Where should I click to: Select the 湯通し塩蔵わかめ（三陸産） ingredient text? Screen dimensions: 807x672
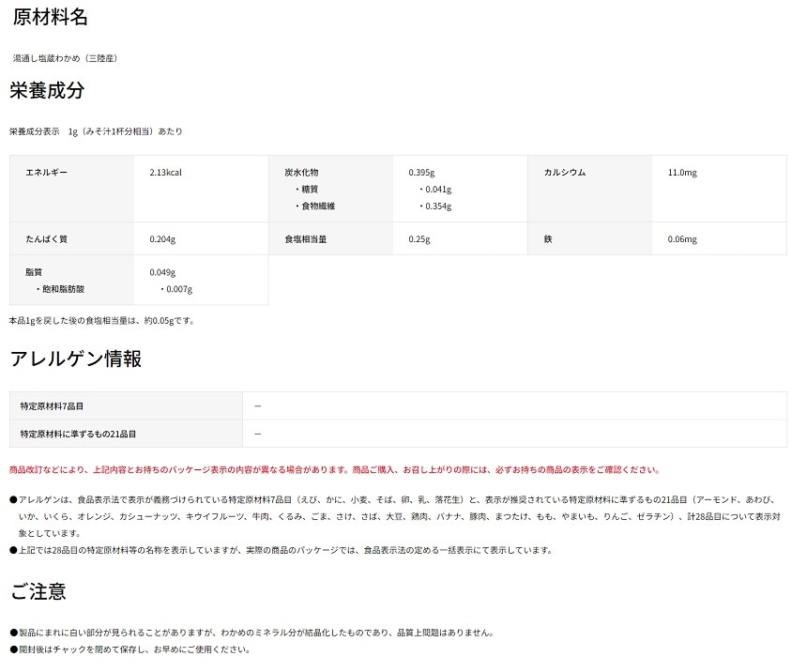(65, 58)
